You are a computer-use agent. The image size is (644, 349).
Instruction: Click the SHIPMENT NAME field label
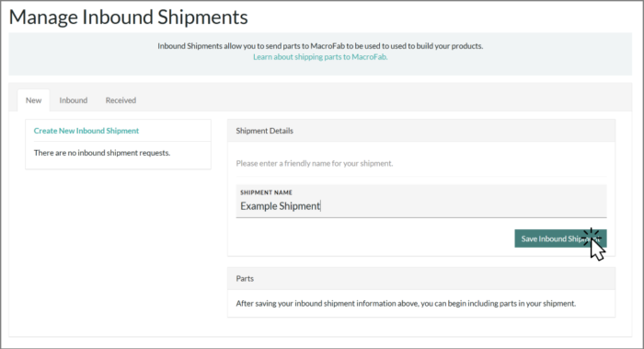(266, 192)
